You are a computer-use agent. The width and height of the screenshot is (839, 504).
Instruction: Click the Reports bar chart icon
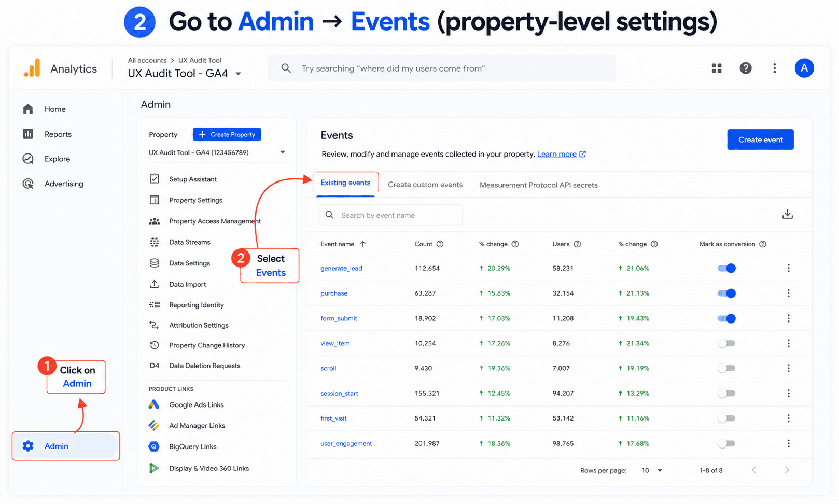coord(28,134)
